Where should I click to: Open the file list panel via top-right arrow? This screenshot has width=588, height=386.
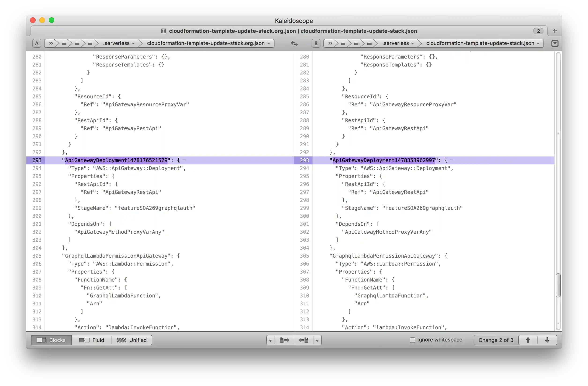coord(555,43)
